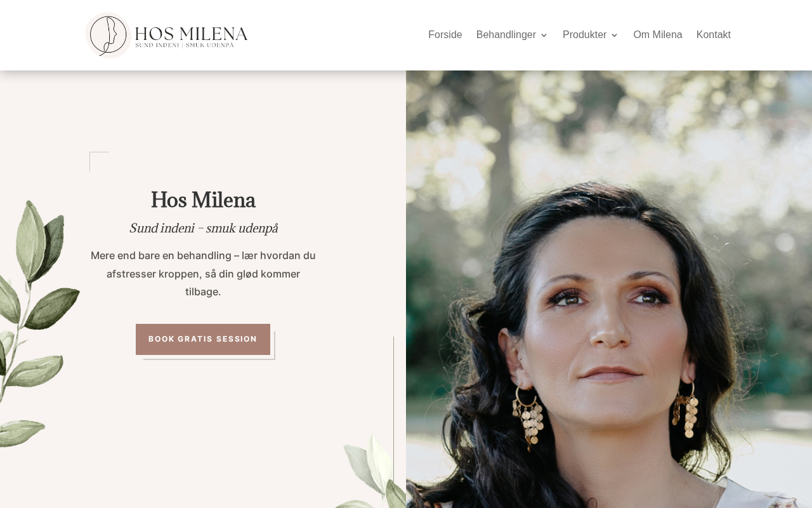Click the portrait photo of Milena
This screenshot has width=812, height=508.
coord(609,289)
